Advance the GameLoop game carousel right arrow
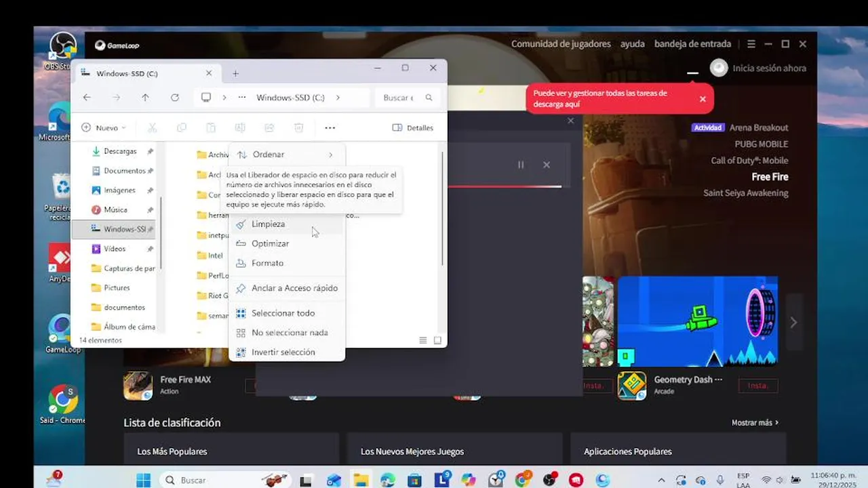 point(793,323)
